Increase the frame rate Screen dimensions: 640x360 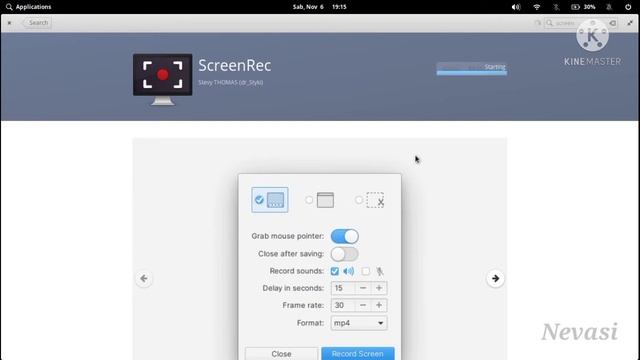click(379, 305)
